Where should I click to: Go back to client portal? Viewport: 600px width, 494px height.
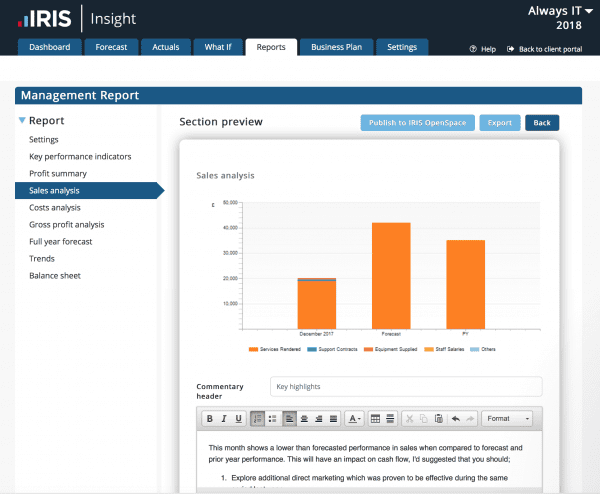coord(545,48)
